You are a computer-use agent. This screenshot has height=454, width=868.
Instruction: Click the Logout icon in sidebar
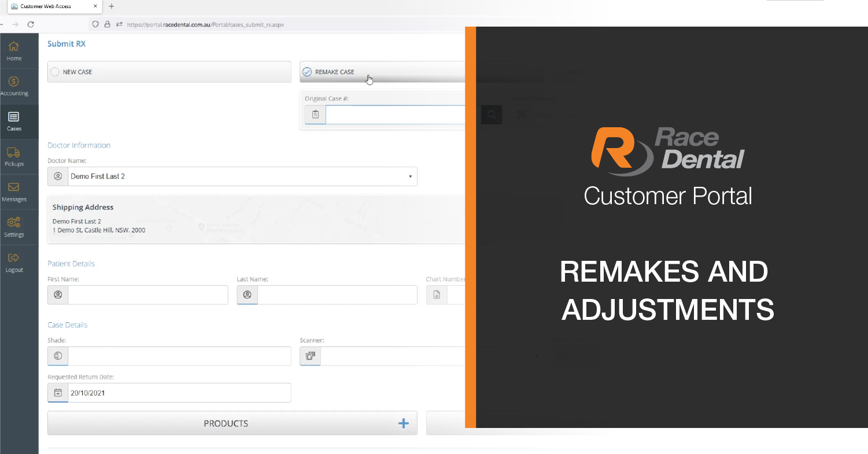pos(14,259)
